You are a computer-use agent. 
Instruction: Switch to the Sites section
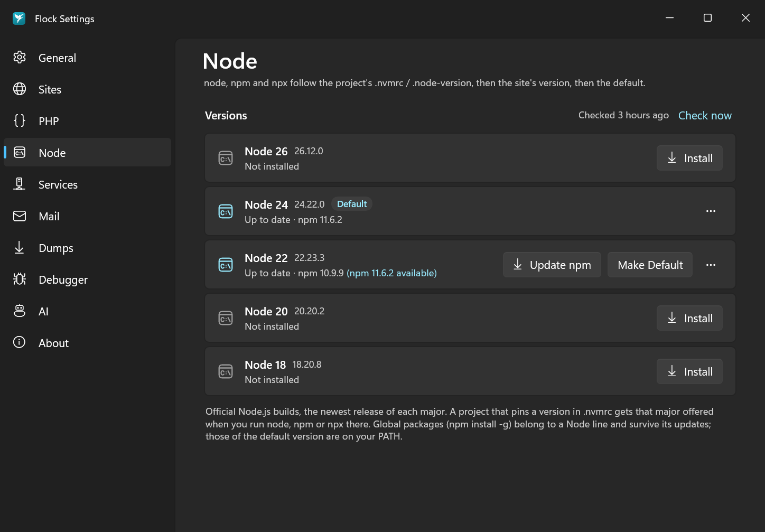87,89
